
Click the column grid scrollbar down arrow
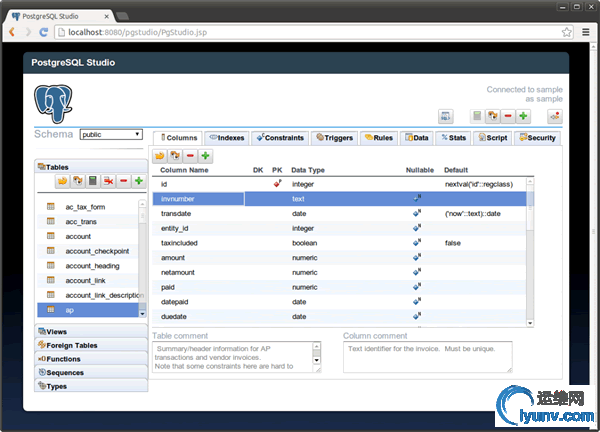tap(530, 323)
